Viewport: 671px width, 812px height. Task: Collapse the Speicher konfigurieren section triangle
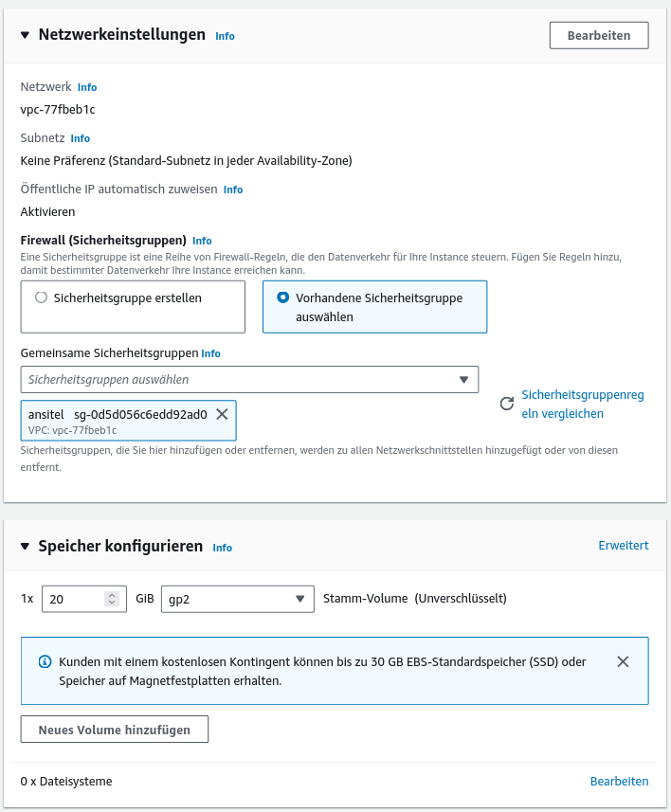26,547
